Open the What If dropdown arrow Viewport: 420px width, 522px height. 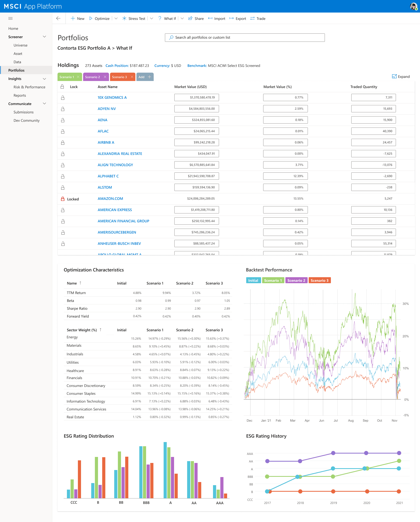point(182,18)
